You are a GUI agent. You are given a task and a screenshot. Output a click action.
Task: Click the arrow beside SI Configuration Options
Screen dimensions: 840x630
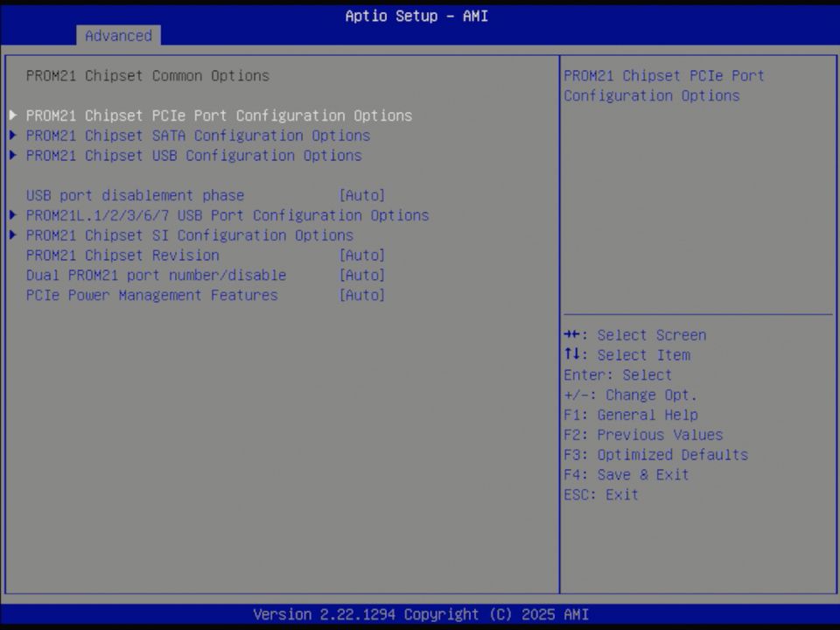click(x=12, y=234)
